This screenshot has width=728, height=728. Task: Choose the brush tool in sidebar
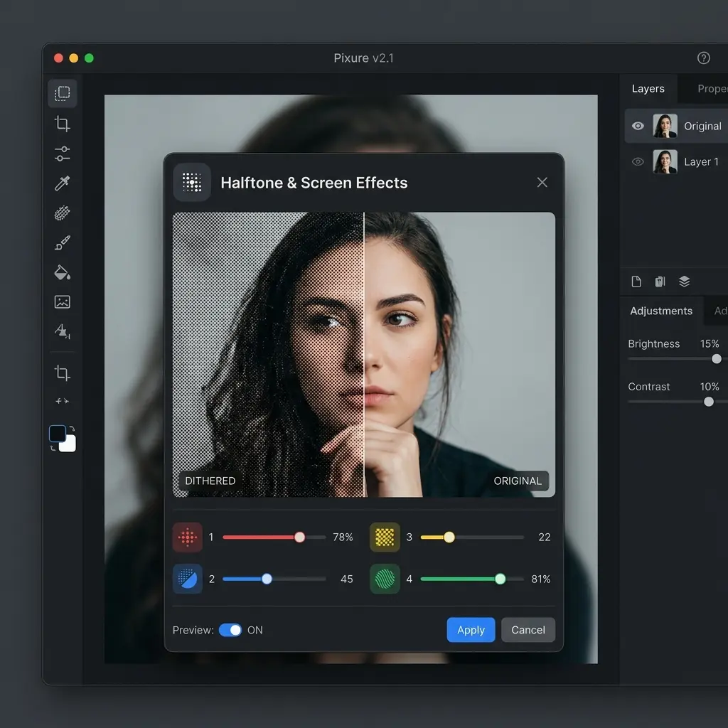click(x=63, y=243)
